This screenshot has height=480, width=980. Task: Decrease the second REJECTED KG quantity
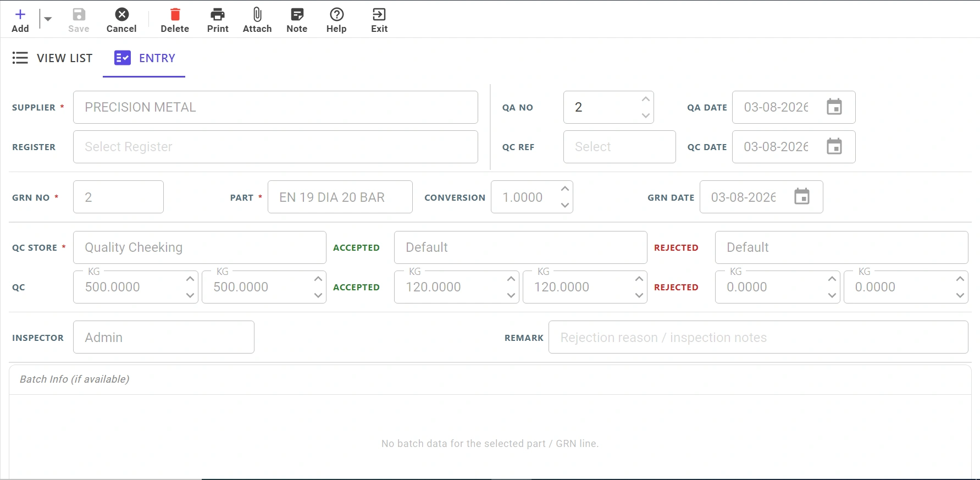pos(960,295)
